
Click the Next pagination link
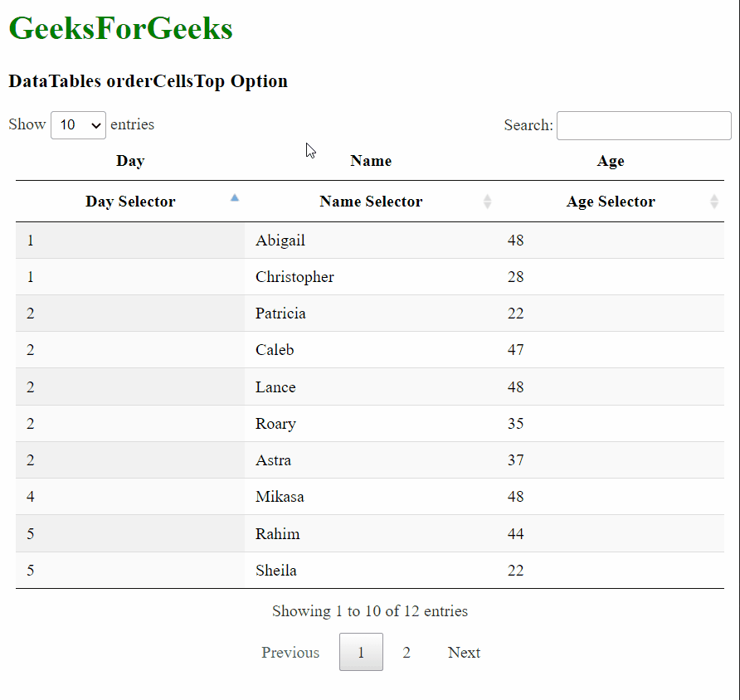tap(464, 652)
